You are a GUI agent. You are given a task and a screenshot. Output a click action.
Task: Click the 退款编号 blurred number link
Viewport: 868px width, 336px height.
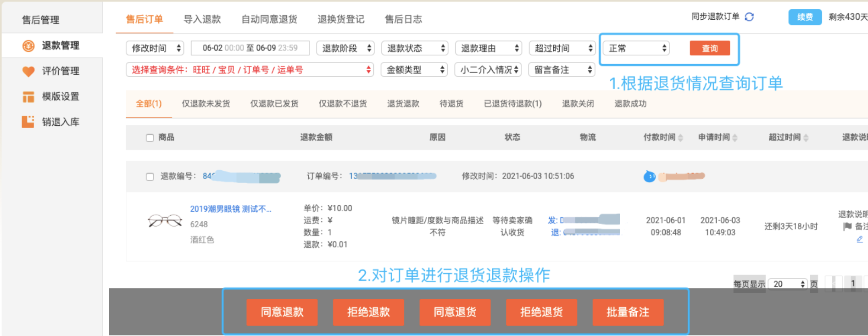241,176
